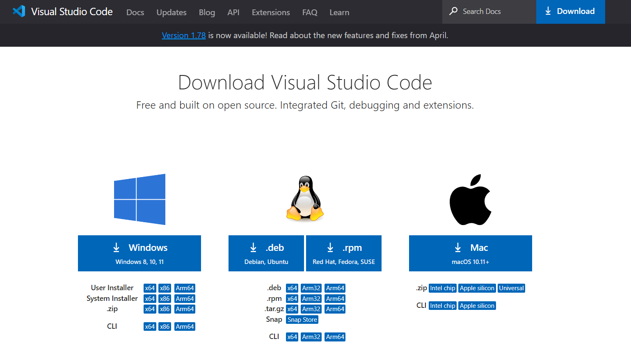
Task: Select Windows CLI Arm64 download
Action: pos(185,327)
